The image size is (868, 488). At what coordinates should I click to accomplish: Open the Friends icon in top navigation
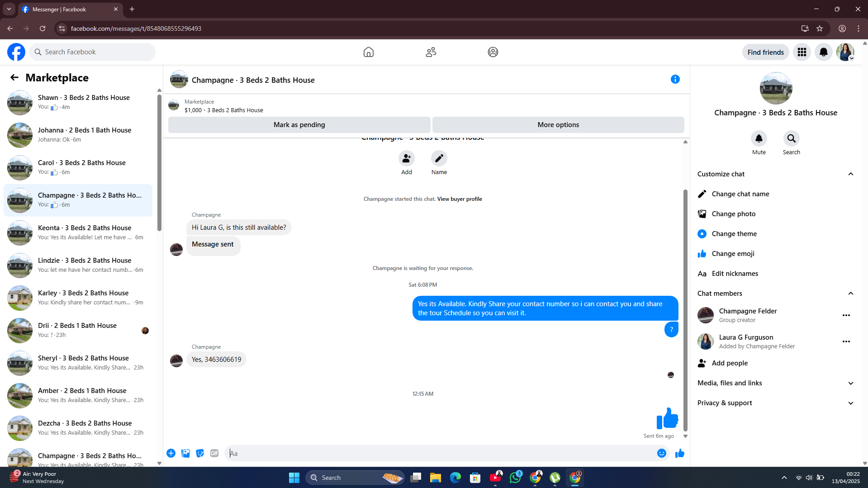[x=431, y=52]
